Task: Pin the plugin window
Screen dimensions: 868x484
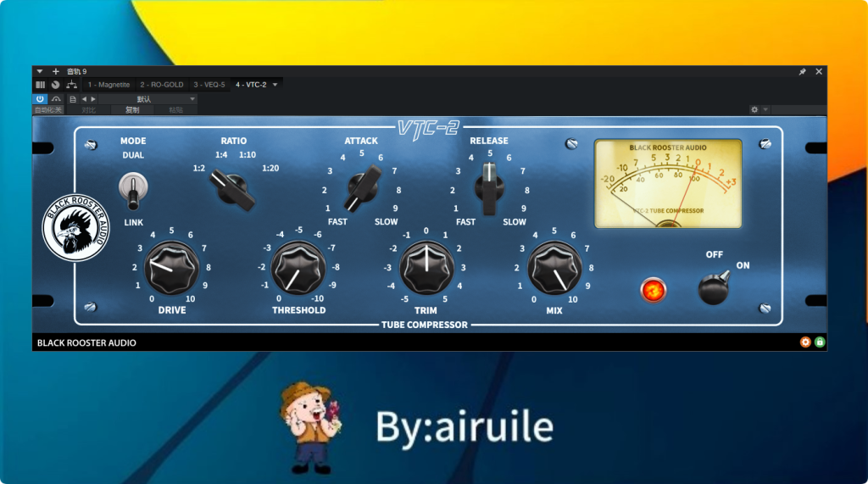Action: [802, 71]
